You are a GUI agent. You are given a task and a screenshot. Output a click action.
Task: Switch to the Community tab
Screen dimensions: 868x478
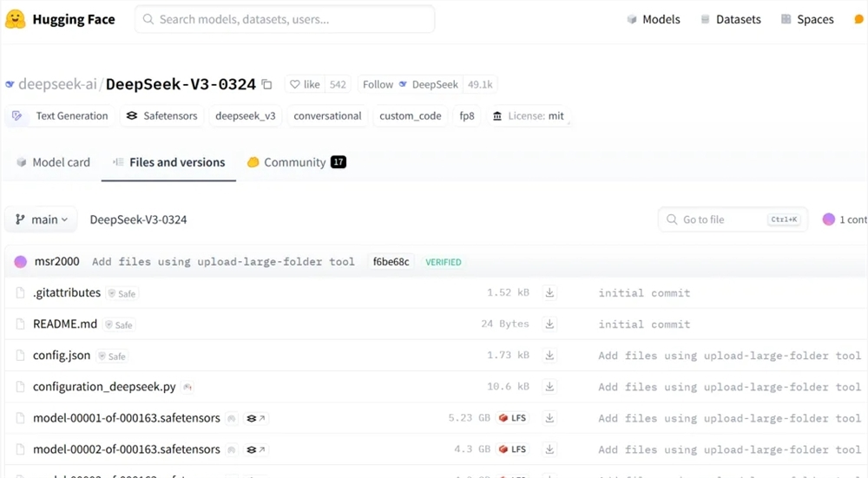296,162
